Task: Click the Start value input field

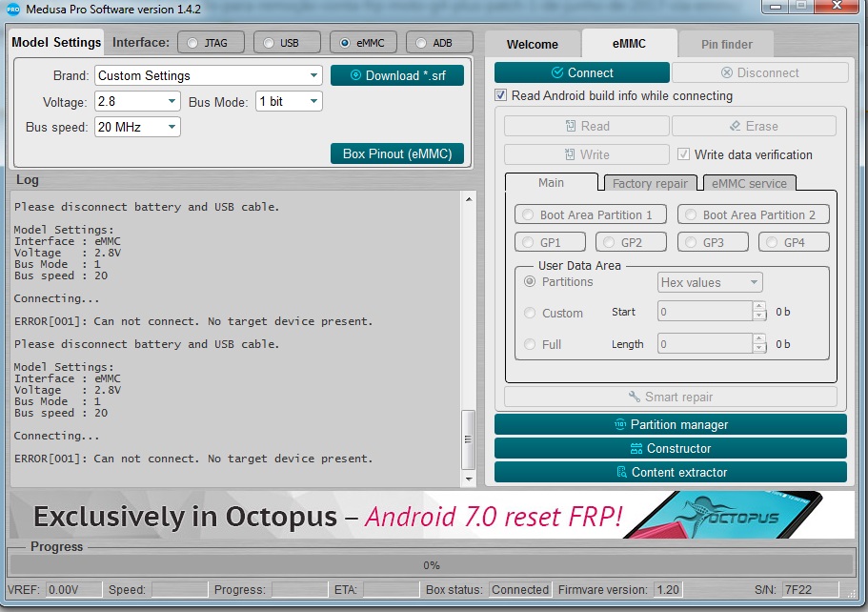Action: click(705, 312)
